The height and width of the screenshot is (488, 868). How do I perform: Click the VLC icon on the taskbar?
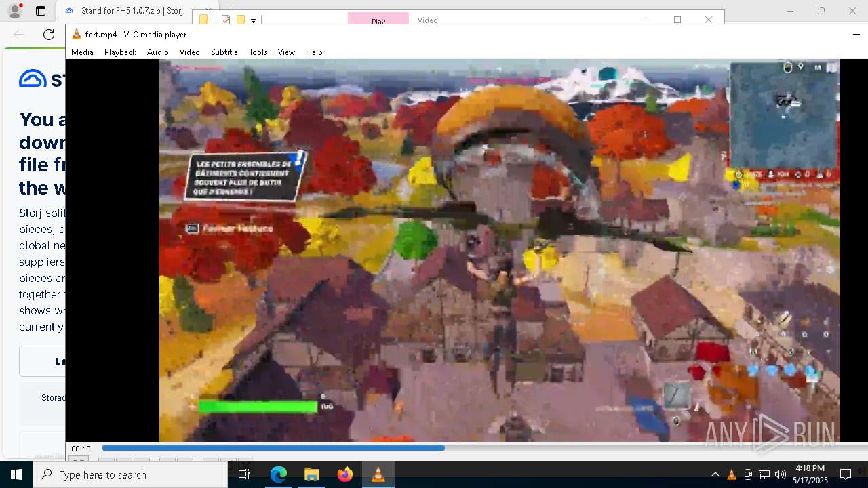click(378, 474)
